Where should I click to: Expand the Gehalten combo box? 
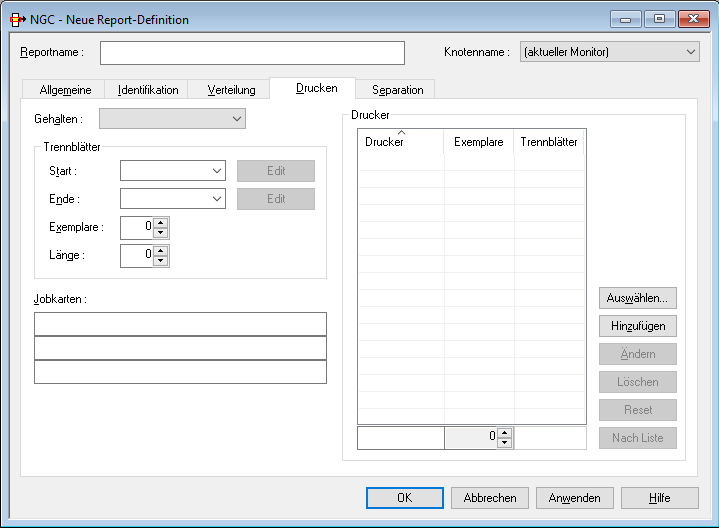point(237,119)
